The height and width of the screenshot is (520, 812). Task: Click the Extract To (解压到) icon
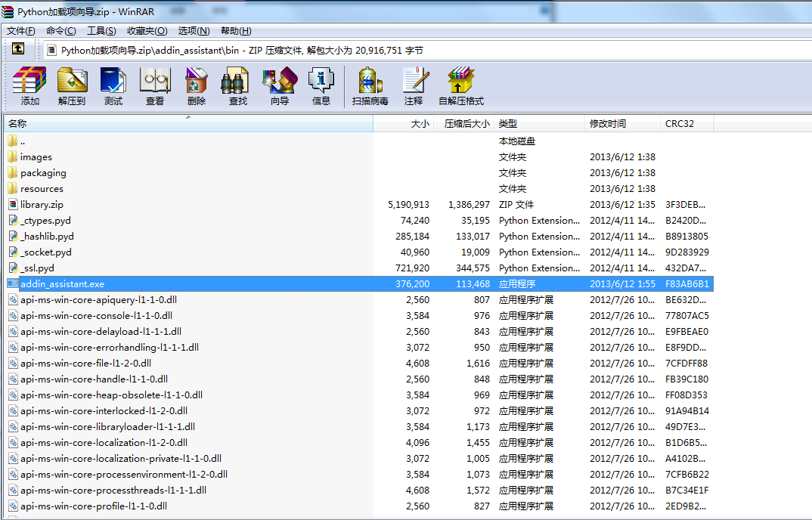[x=72, y=86]
